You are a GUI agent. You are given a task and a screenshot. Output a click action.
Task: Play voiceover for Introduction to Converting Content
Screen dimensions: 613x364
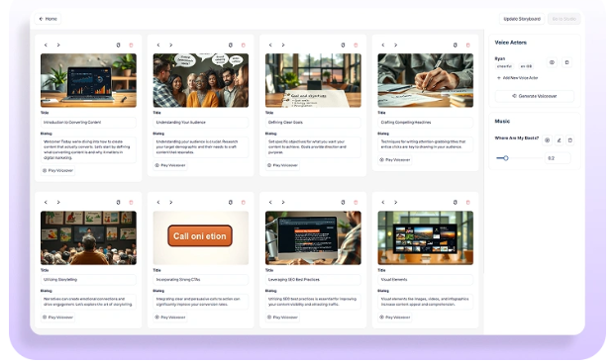click(x=57, y=171)
